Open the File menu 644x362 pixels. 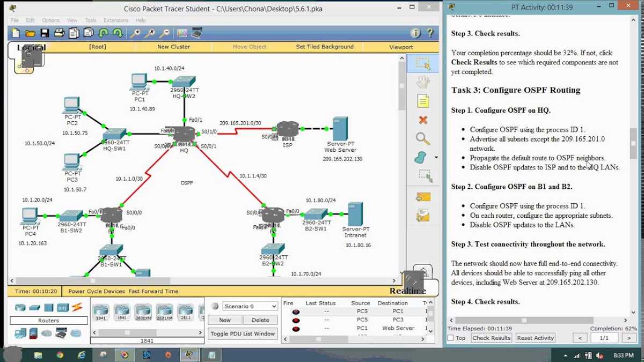click(14, 20)
